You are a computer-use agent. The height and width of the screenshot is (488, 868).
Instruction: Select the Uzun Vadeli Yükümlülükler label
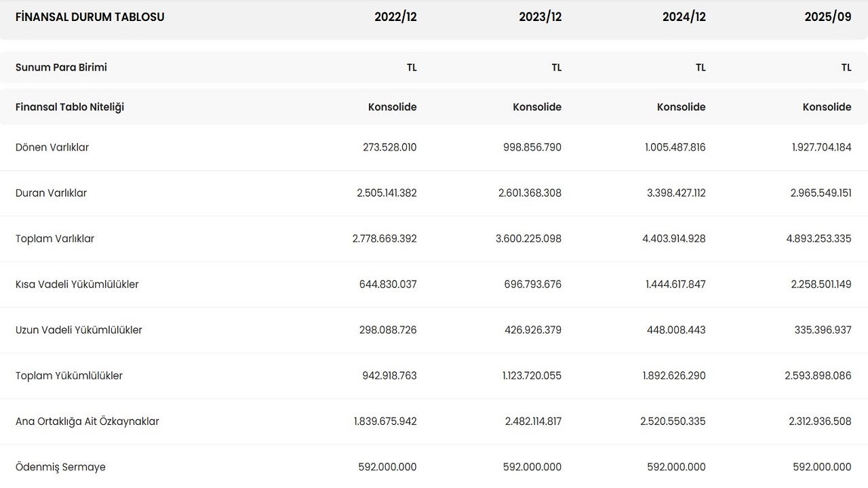79,330
